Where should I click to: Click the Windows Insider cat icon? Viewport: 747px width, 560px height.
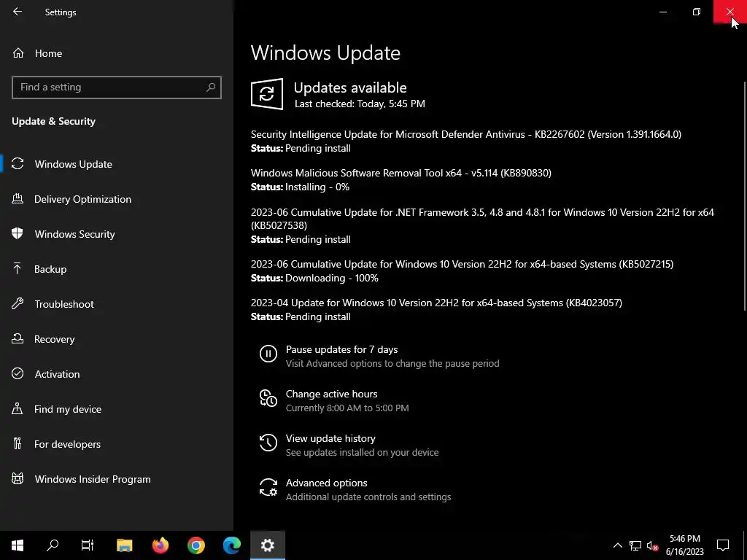coord(18,478)
